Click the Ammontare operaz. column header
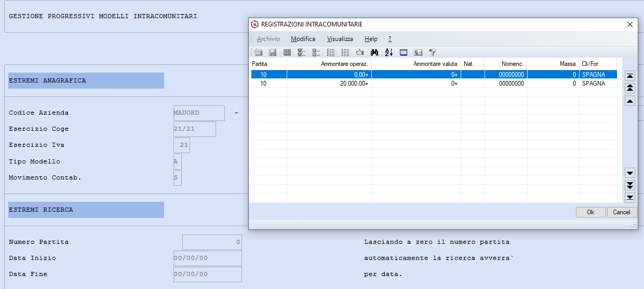The image size is (644, 289). pos(329,64)
